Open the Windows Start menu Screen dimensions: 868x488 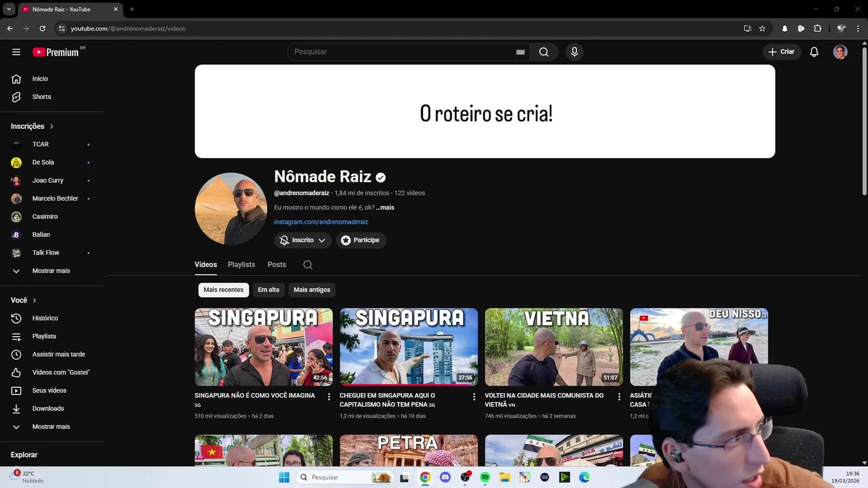coord(284,477)
